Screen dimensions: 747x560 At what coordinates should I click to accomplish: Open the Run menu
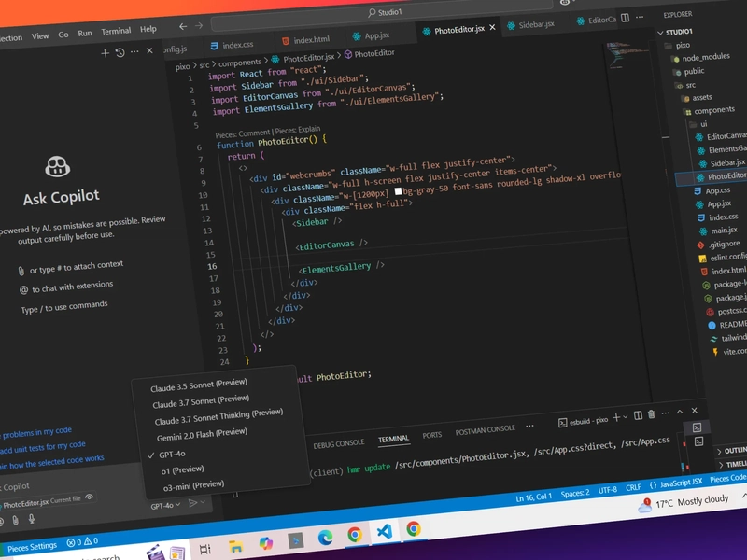[85, 34]
